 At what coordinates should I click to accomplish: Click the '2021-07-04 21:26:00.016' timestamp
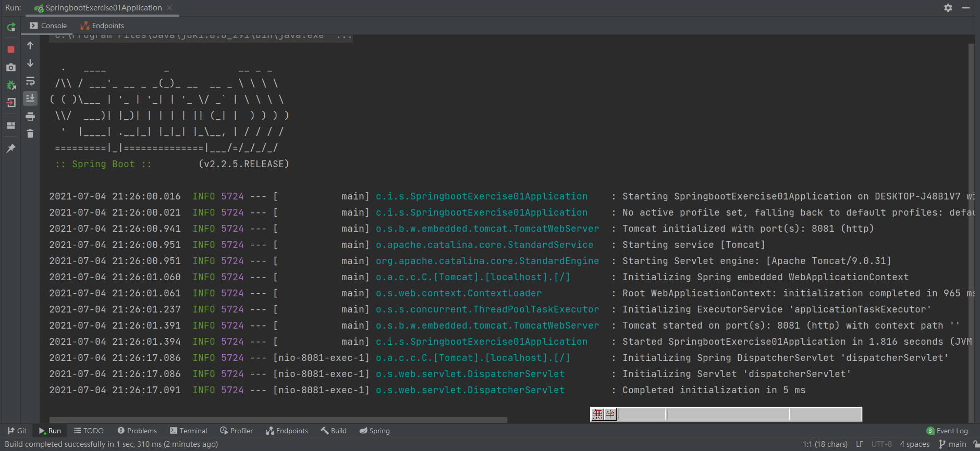click(x=115, y=196)
